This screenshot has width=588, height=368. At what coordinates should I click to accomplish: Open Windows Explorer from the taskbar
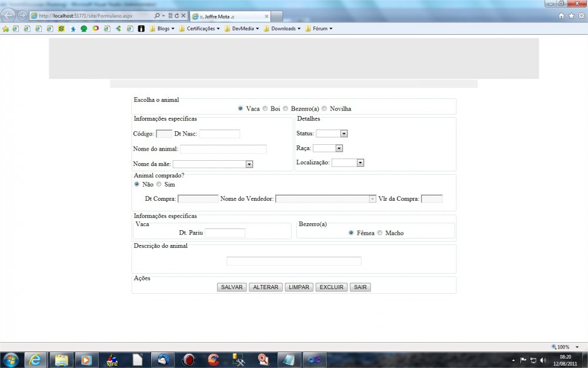(x=61, y=359)
